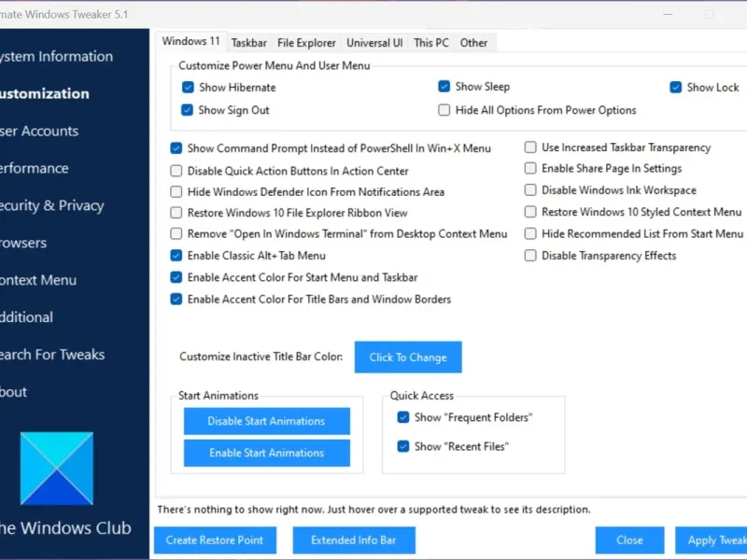
Task: Minimize the Ultimate Windows Tweaker window
Action: click(x=668, y=14)
